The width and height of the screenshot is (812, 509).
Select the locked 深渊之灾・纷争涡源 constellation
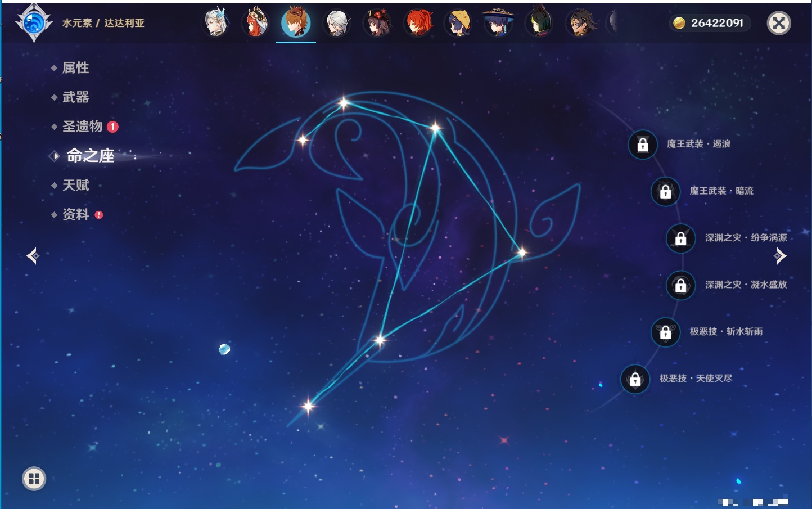click(681, 238)
